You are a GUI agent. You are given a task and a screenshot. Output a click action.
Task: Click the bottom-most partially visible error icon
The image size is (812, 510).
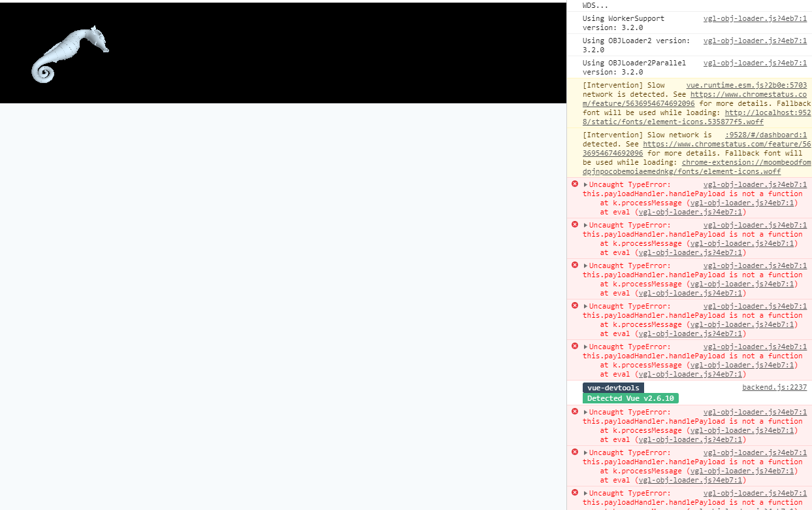[575, 492]
